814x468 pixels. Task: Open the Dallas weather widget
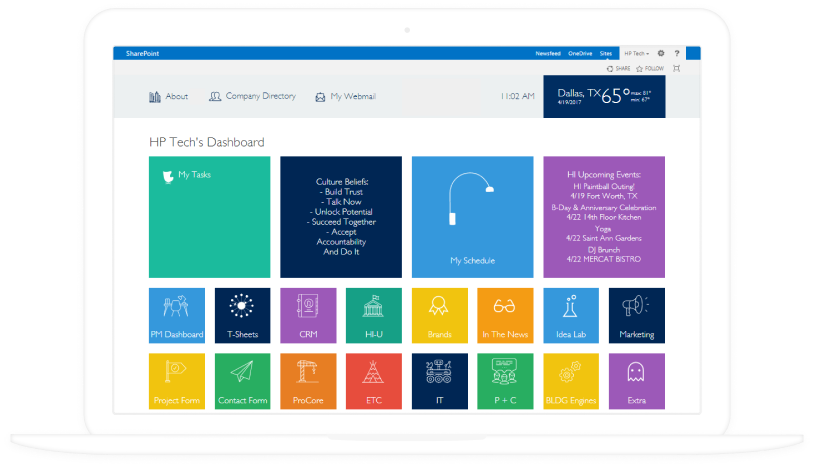[x=603, y=97]
